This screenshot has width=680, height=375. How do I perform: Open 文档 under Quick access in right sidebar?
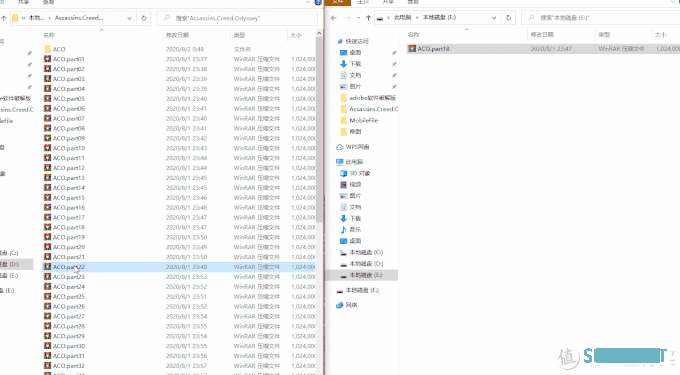[355, 75]
